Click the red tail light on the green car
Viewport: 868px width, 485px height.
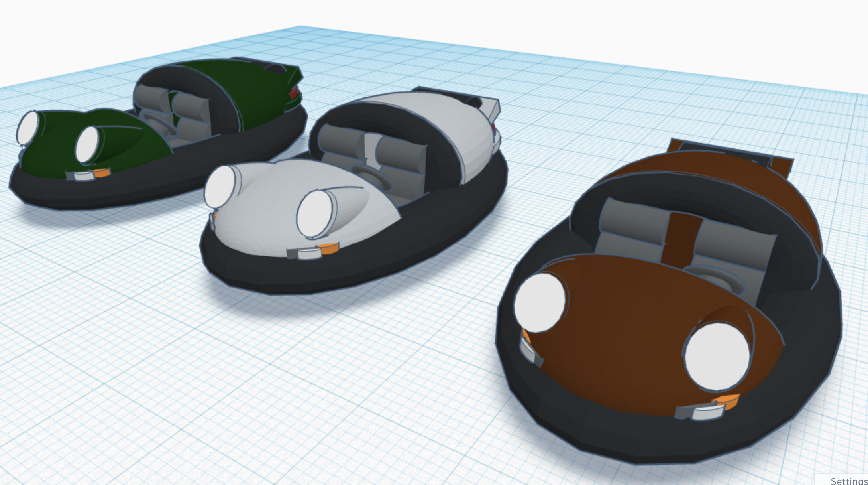pyautogui.click(x=294, y=93)
